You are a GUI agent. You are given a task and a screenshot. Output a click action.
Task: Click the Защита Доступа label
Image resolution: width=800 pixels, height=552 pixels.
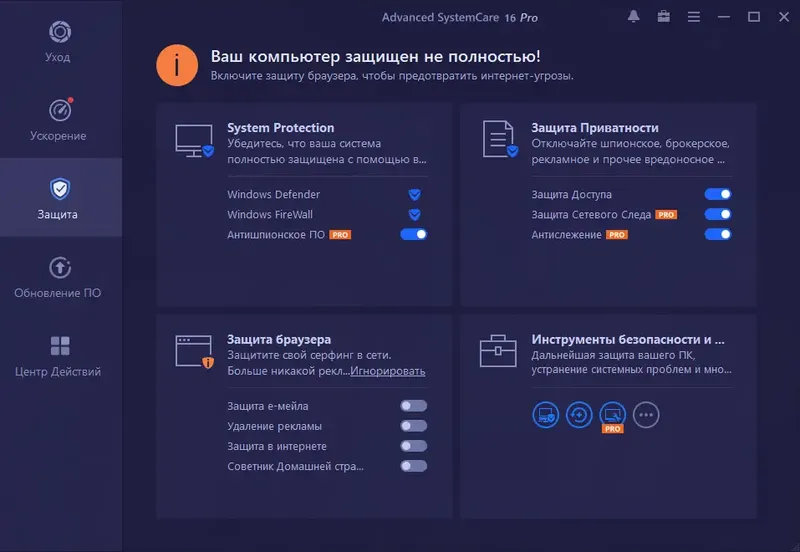point(571,194)
